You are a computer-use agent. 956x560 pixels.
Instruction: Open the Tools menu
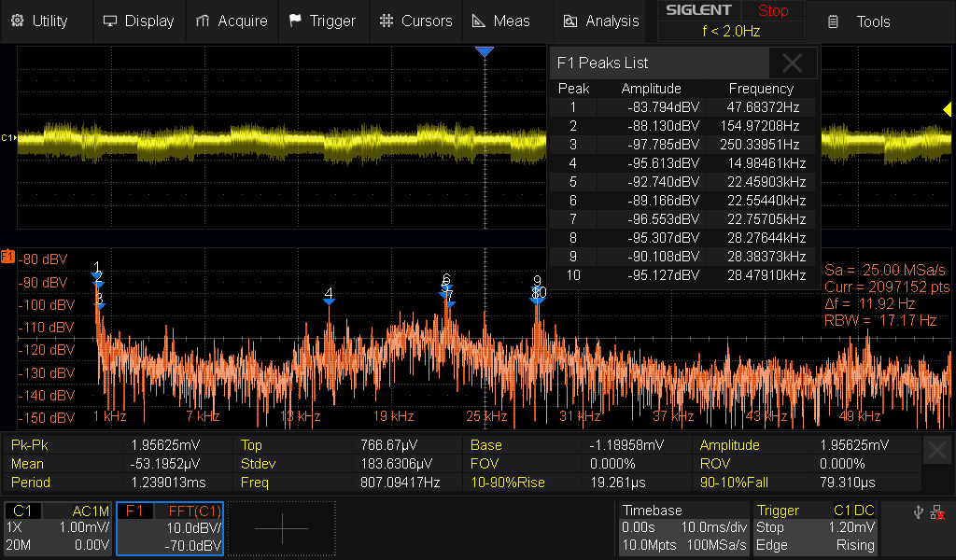click(x=861, y=21)
